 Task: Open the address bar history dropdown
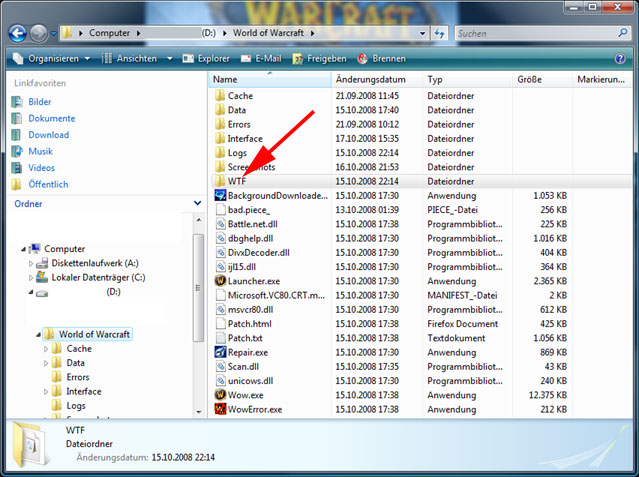pos(423,33)
